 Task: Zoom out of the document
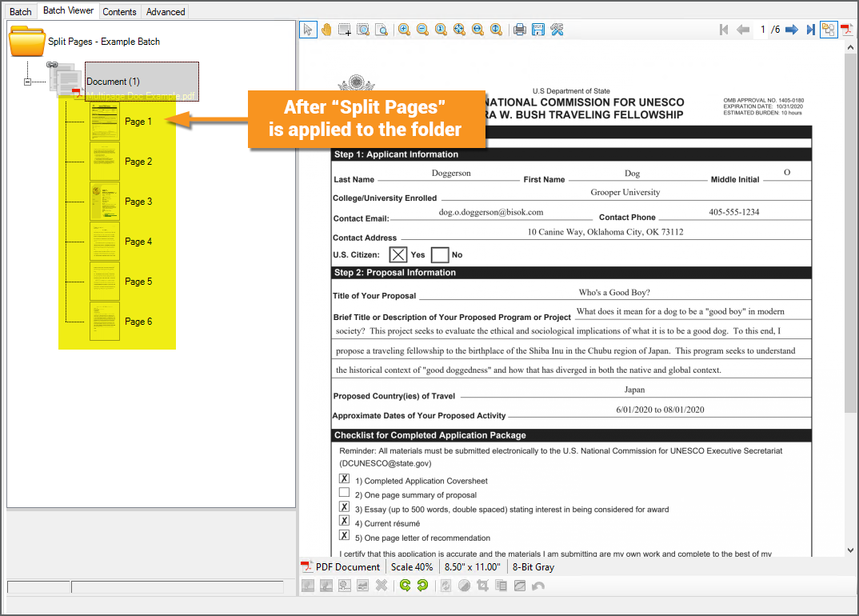[422, 30]
